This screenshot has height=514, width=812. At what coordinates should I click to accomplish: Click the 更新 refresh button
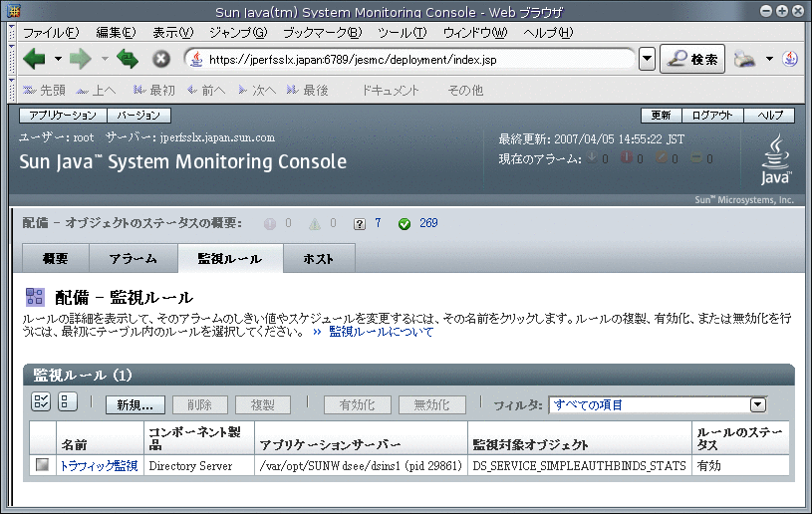tap(662, 115)
